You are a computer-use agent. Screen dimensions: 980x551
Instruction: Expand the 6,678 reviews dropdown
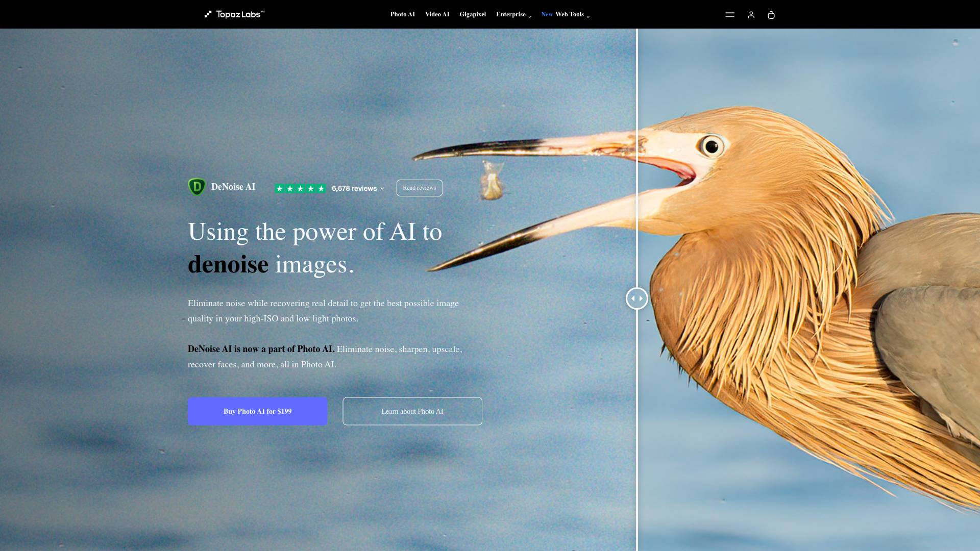pos(358,188)
